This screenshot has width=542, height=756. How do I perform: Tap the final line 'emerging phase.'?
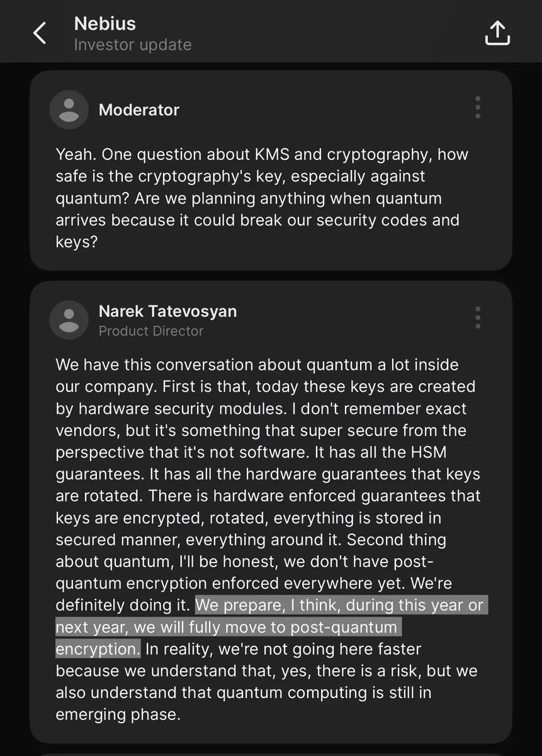click(118, 714)
